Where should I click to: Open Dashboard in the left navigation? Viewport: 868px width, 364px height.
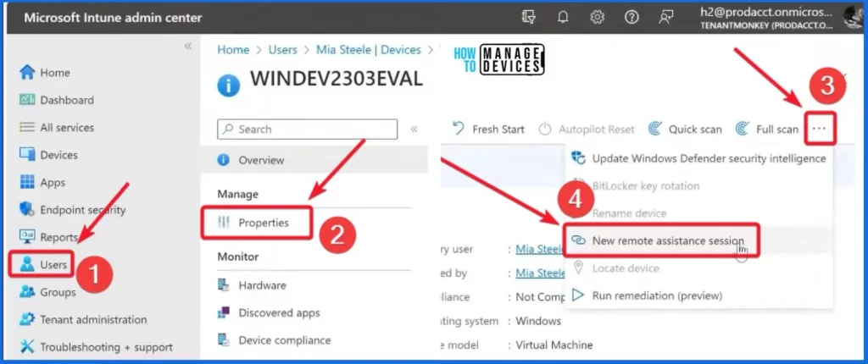pyautogui.click(x=57, y=100)
